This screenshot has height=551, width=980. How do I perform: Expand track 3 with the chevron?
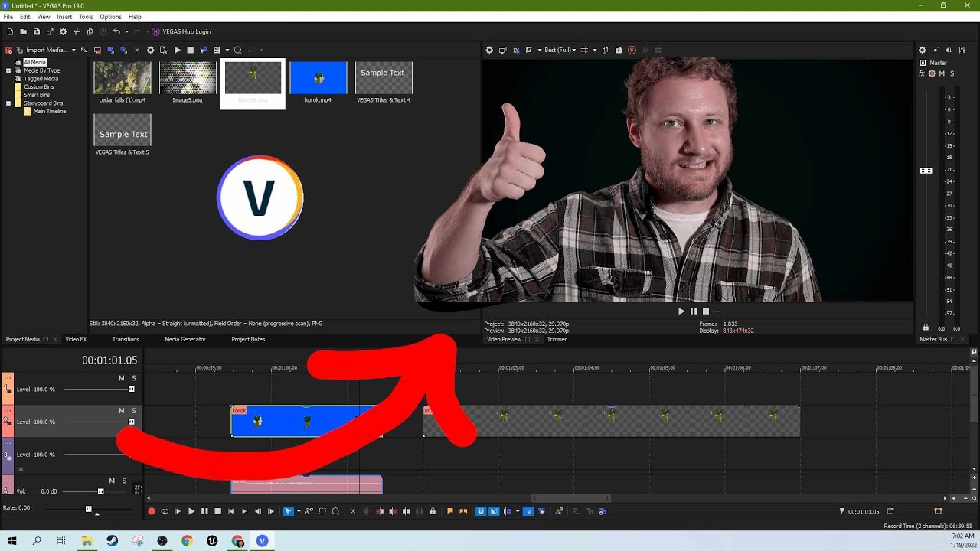[x=21, y=469]
